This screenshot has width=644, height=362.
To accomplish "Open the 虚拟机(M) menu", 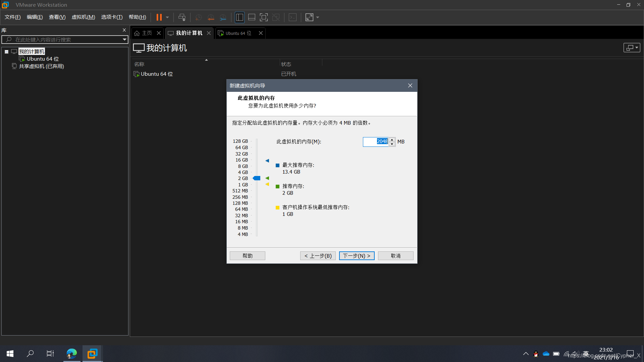I will pyautogui.click(x=84, y=17).
